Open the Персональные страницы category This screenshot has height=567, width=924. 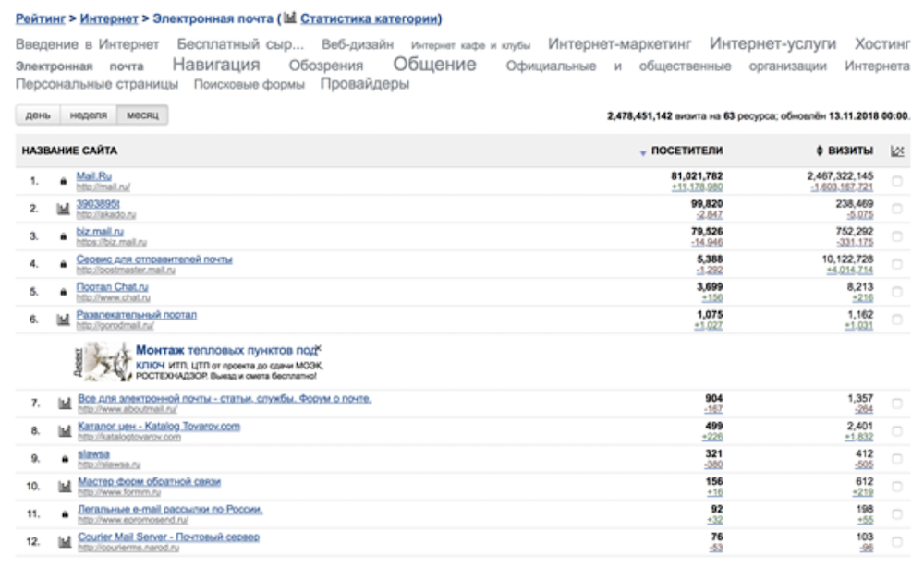pos(97,84)
